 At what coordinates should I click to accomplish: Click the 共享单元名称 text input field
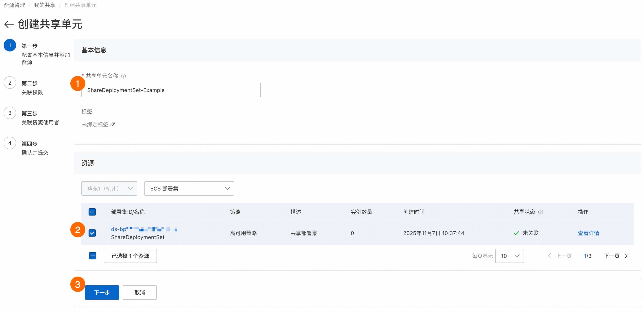pos(171,90)
